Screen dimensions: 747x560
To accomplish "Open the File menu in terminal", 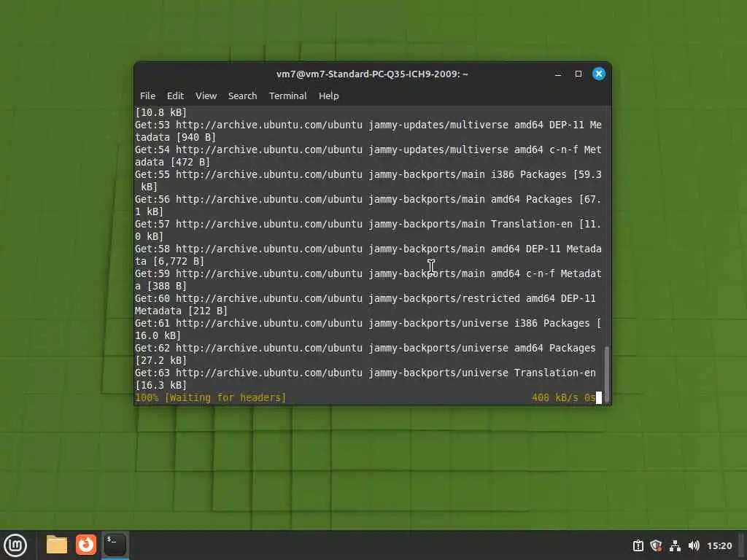I will tap(147, 96).
